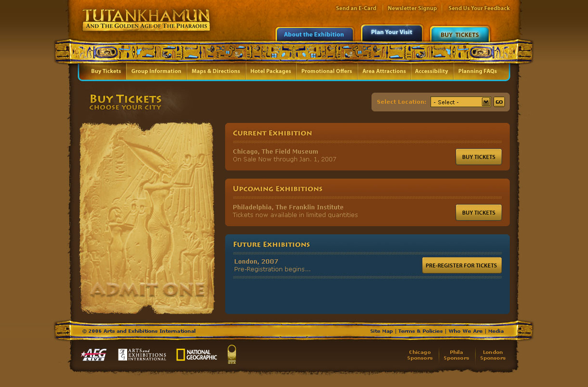Click the London, 2007 text
Viewport: 588px width, 387px height.
(x=256, y=262)
